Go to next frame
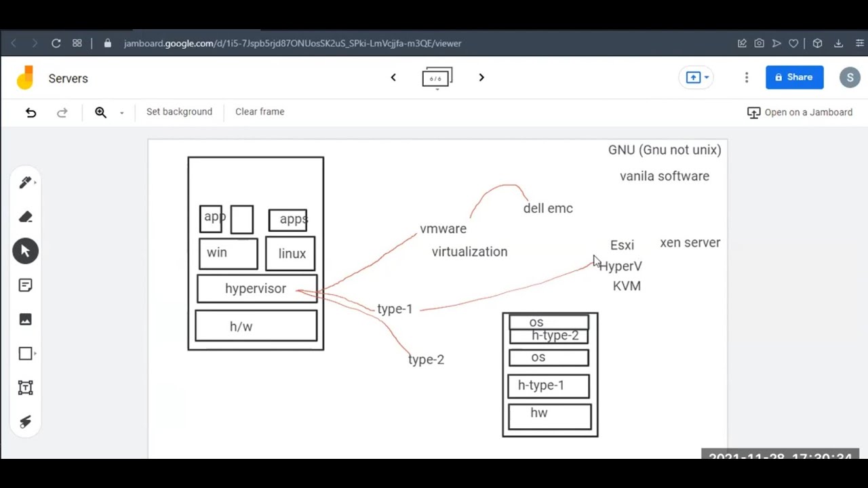This screenshot has height=488, width=868. (x=481, y=77)
